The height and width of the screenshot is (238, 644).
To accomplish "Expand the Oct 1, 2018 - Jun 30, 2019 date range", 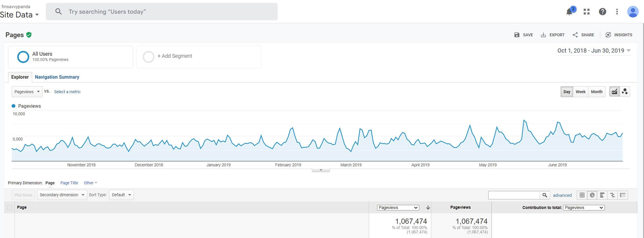I will [x=594, y=51].
